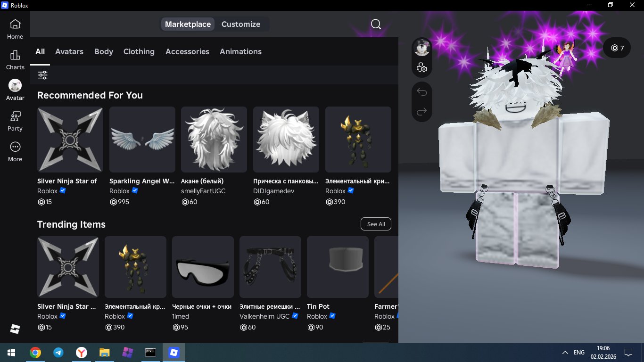This screenshot has height=362, width=644.
Task: Check the Robux balance of 7
Action: point(617,48)
